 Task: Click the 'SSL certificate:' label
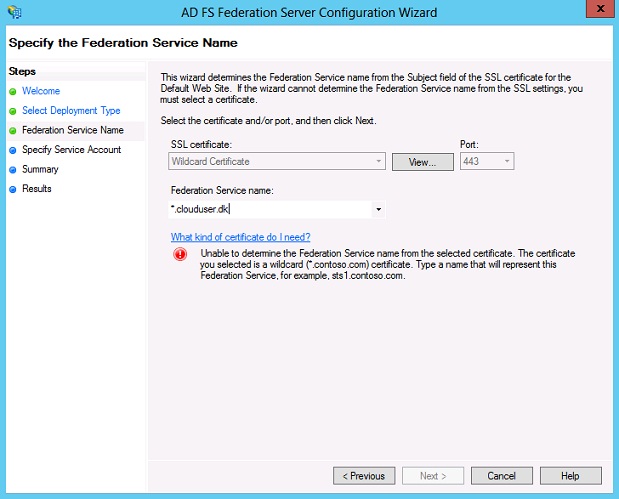(x=201, y=144)
